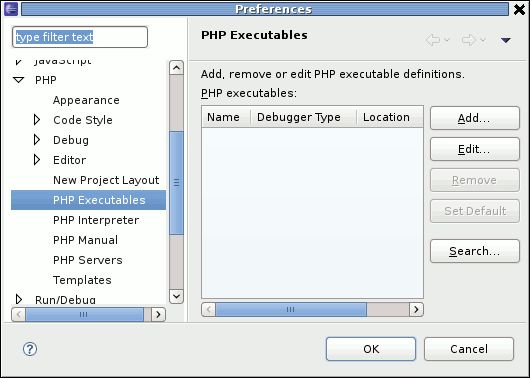Screen dimensions: 530x378
Task: Open PHP Servers preferences
Action: pyautogui.click(x=88, y=260)
